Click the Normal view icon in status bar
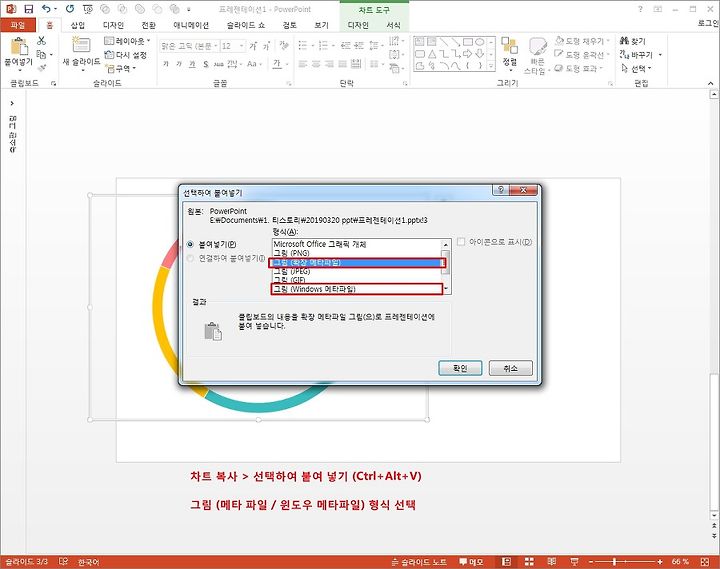Viewport: 720px width, 569px height. (506, 562)
